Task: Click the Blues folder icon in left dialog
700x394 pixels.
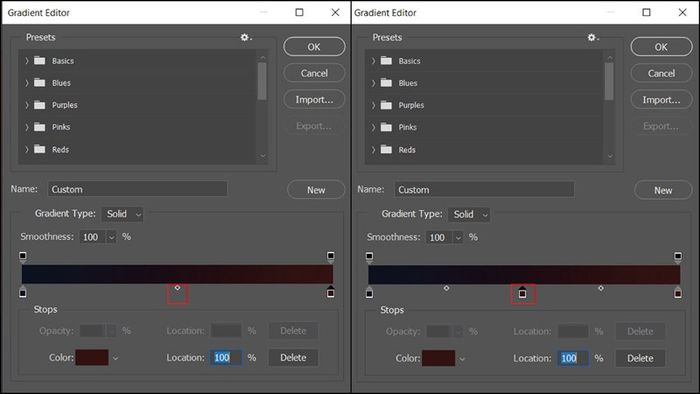Action: [x=40, y=83]
